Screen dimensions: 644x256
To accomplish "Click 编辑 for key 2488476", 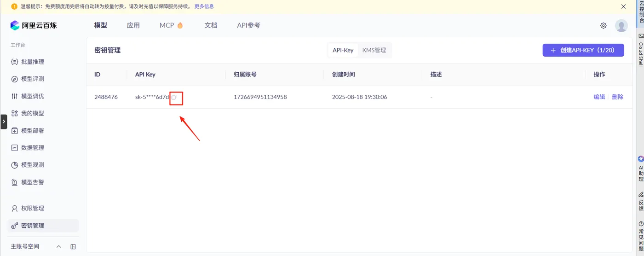I will 599,97.
